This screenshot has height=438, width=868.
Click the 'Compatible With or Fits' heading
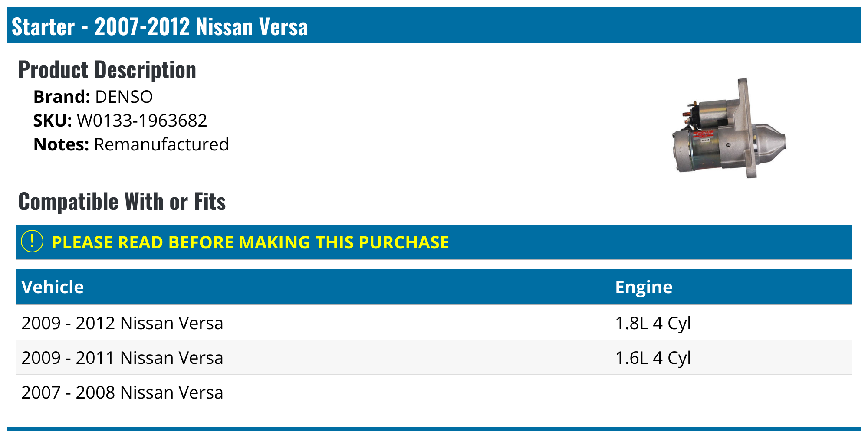[x=122, y=202]
